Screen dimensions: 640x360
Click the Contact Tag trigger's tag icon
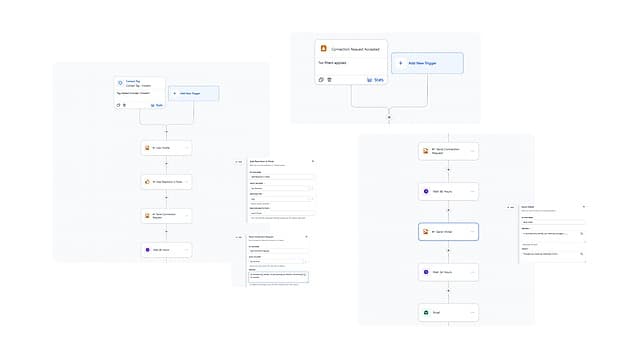[x=120, y=83]
